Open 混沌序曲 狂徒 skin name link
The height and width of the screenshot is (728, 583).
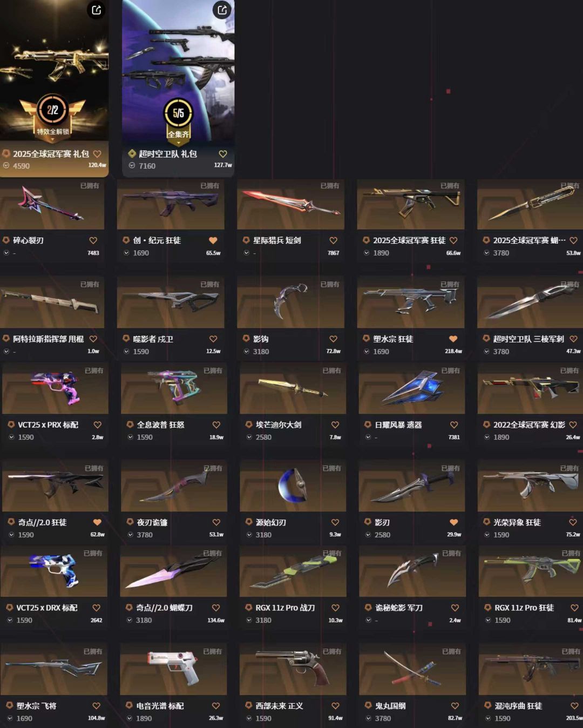[519, 706]
